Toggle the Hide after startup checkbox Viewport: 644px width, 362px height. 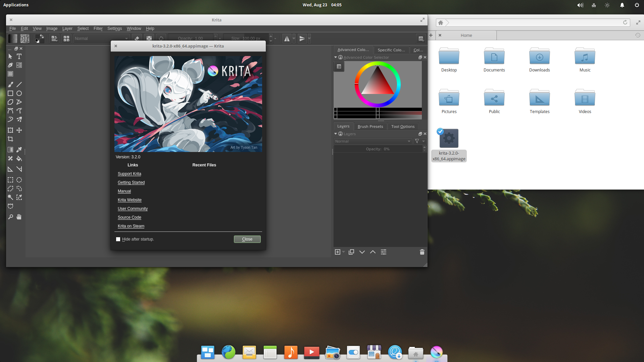coord(118,239)
